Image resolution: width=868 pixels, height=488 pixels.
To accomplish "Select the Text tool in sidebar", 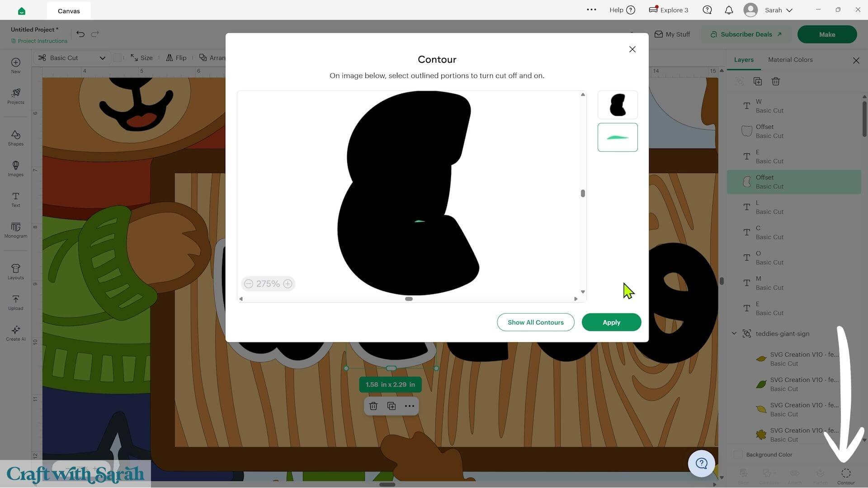I will [x=15, y=199].
